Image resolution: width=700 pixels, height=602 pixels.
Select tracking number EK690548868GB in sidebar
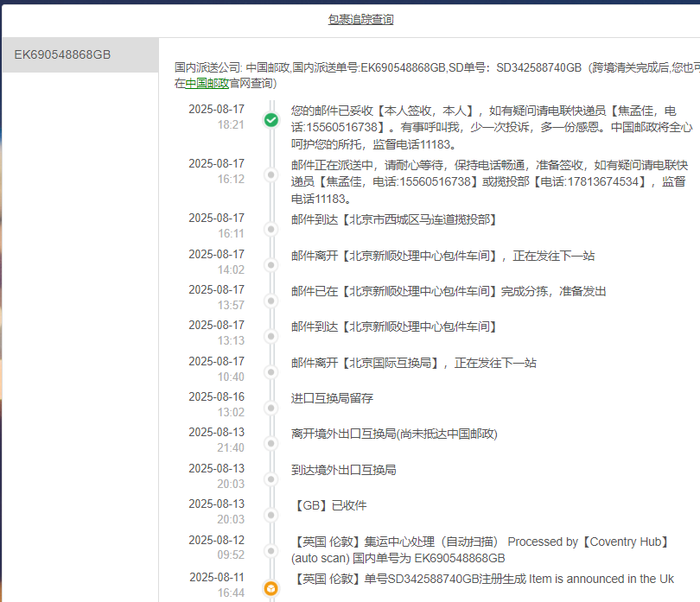pyautogui.click(x=80, y=55)
